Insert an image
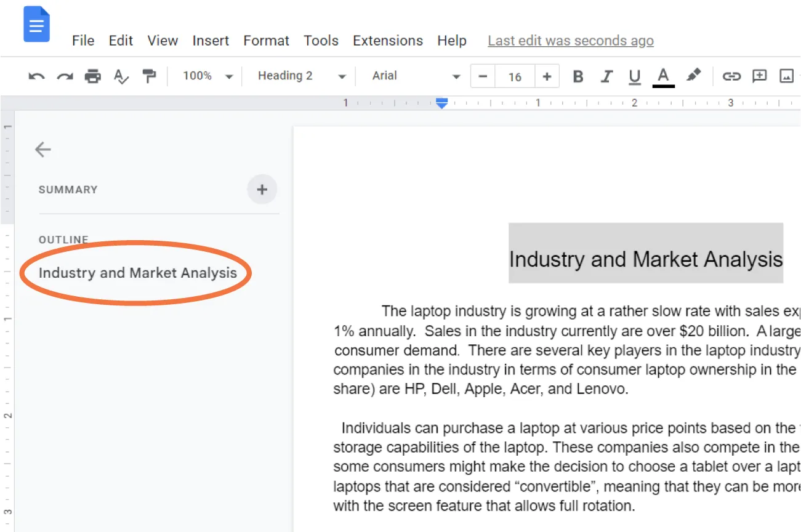The image size is (801, 532). tap(786, 76)
